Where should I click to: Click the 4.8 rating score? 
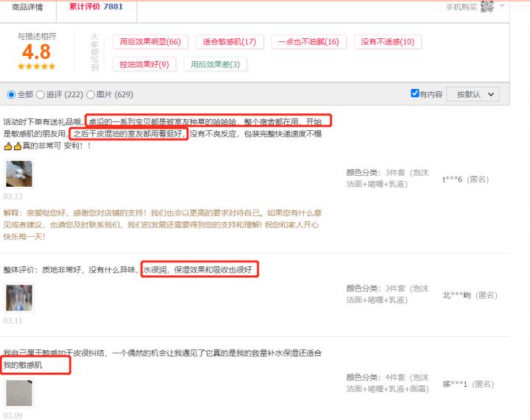[36, 51]
